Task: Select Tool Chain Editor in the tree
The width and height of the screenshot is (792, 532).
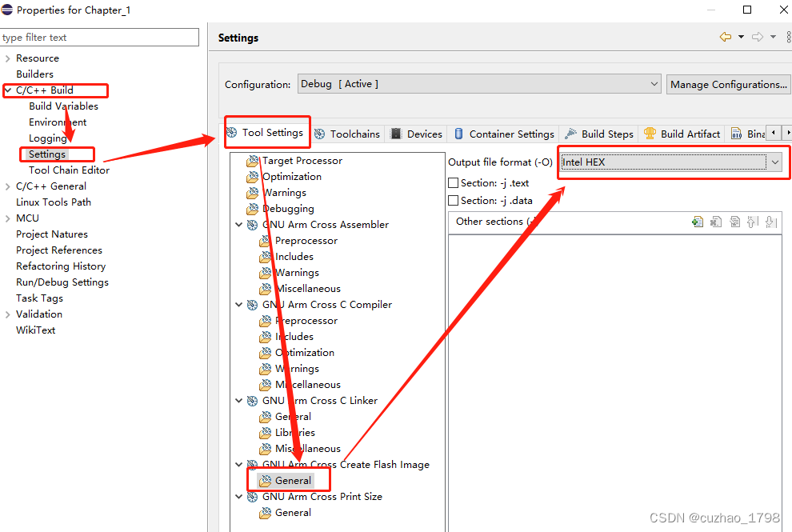Action: 69,170
